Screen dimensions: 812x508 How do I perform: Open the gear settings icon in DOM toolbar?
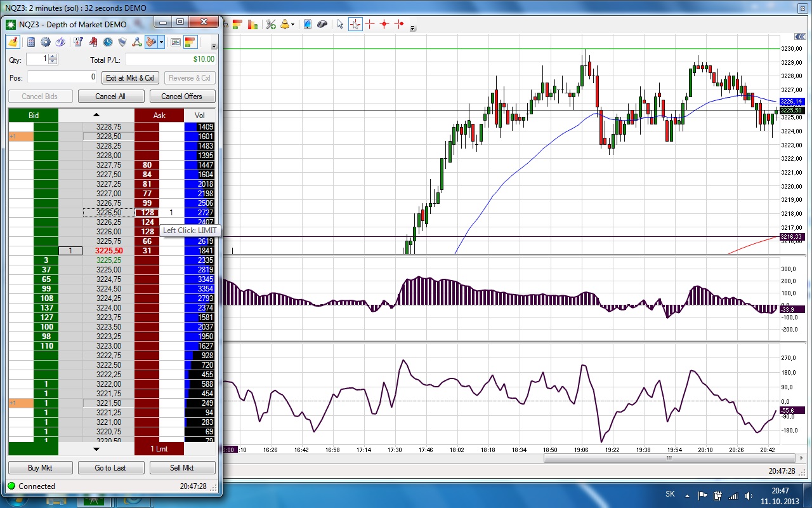[x=46, y=42]
